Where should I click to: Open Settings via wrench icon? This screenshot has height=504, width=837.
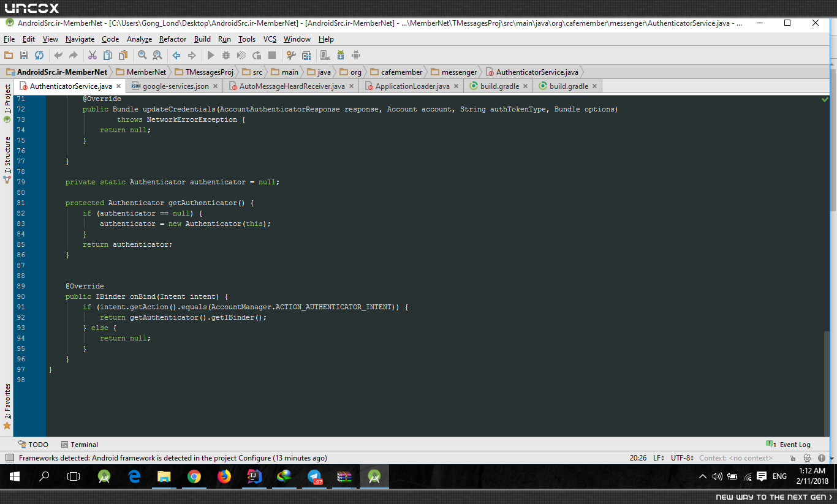(x=290, y=55)
